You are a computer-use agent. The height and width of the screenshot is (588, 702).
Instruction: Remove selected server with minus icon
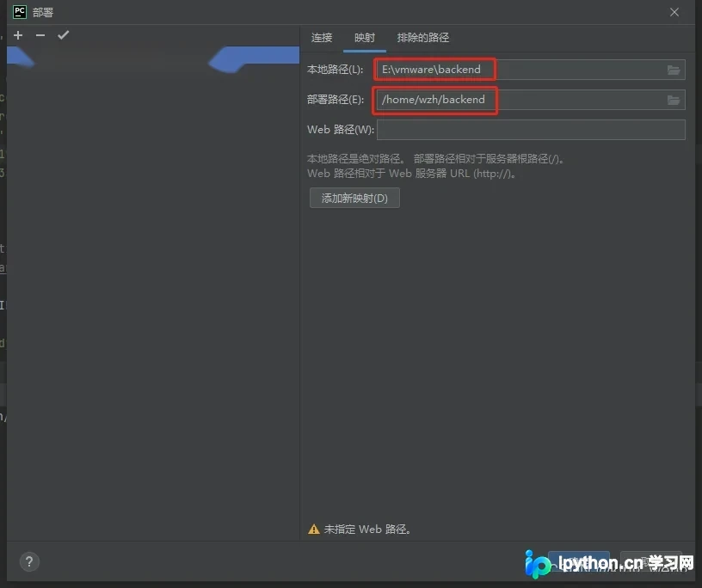coord(40,35)
